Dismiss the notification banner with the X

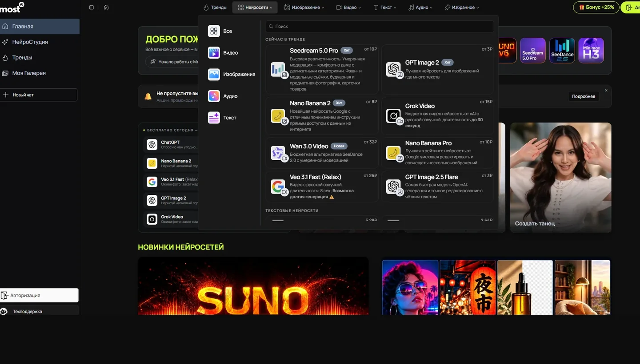(606, 91)
